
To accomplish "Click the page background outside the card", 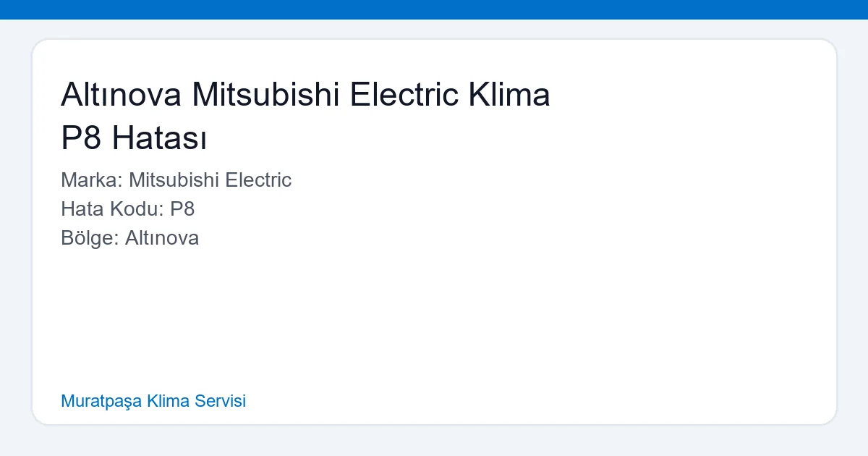I will [434, 443].
